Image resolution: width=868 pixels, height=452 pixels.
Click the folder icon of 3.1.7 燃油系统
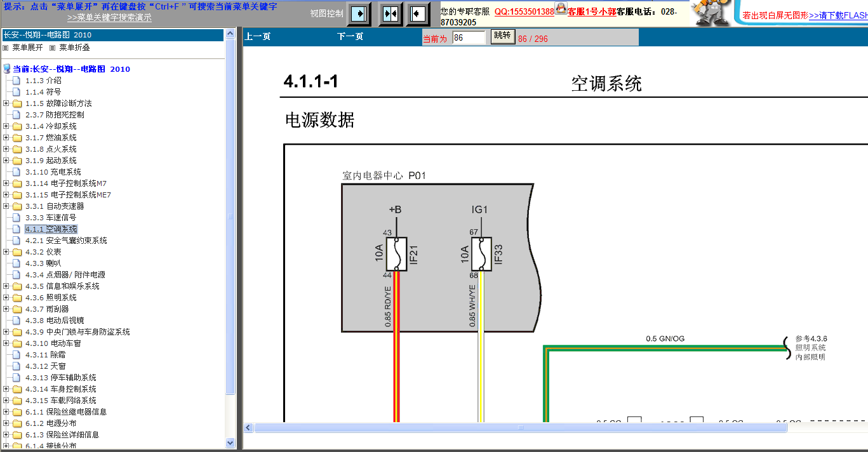17,138
